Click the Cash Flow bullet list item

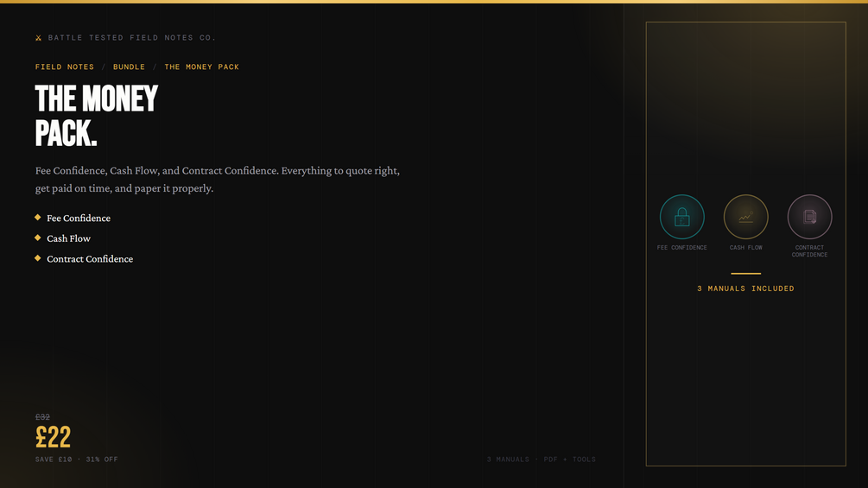(x=62, y=238)
